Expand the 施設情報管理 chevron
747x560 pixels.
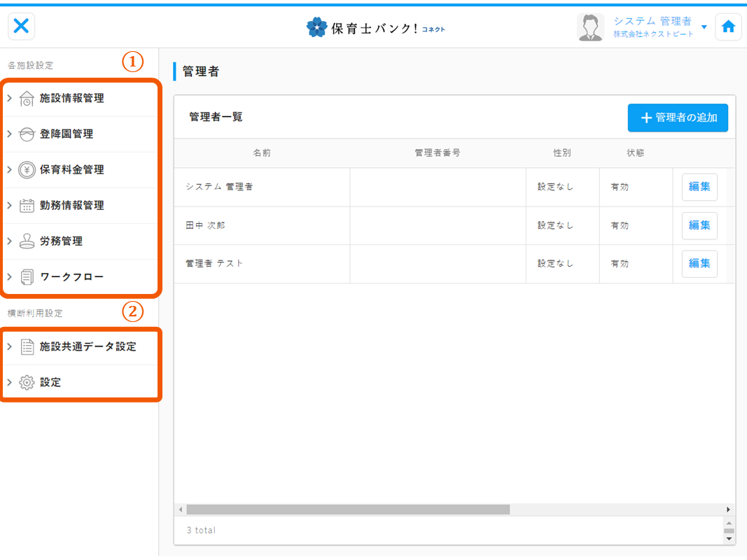pyautogui.click(x=10, y=99)
